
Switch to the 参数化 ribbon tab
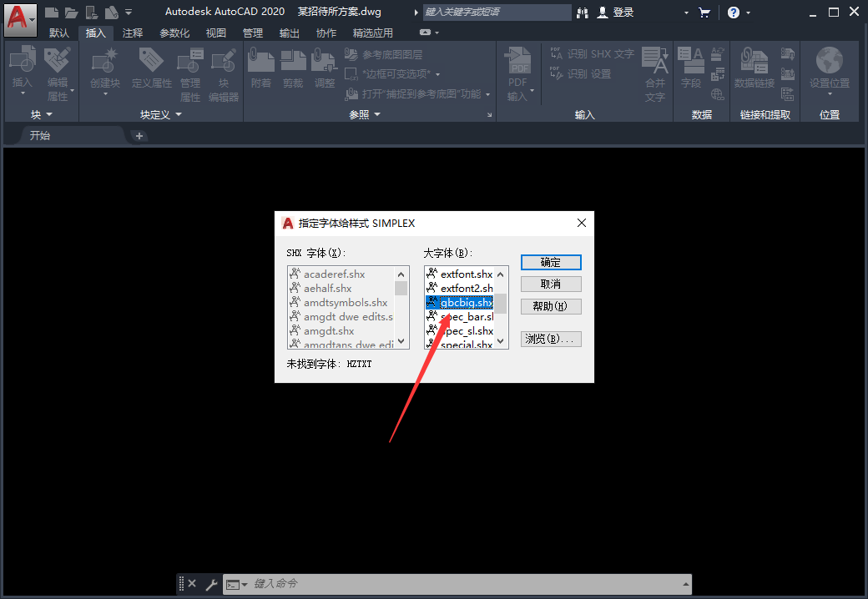174,33
